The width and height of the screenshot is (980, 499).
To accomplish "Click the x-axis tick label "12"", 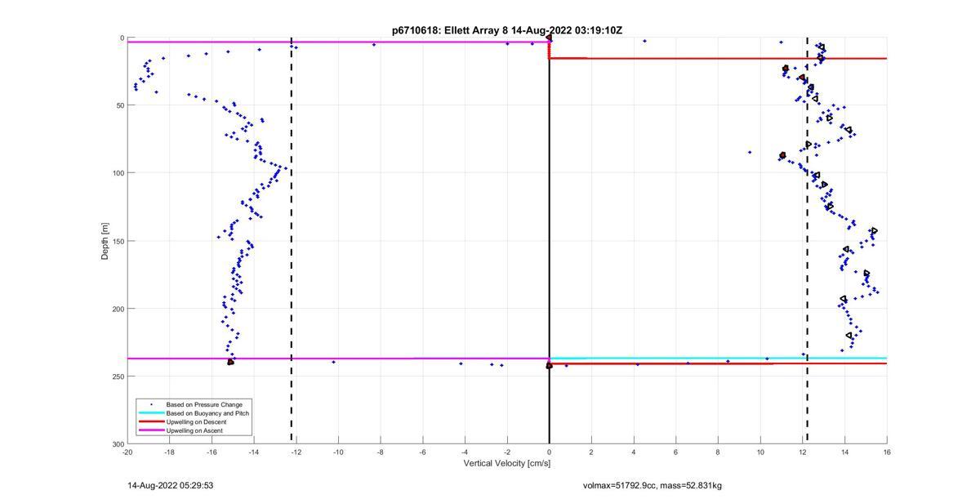I will (x=803, y=452).
